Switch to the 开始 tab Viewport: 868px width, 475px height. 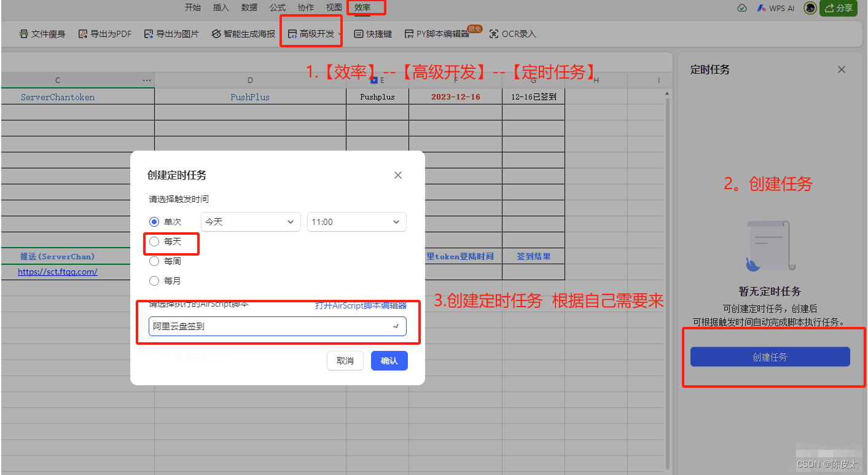click(x=193, y=7)
